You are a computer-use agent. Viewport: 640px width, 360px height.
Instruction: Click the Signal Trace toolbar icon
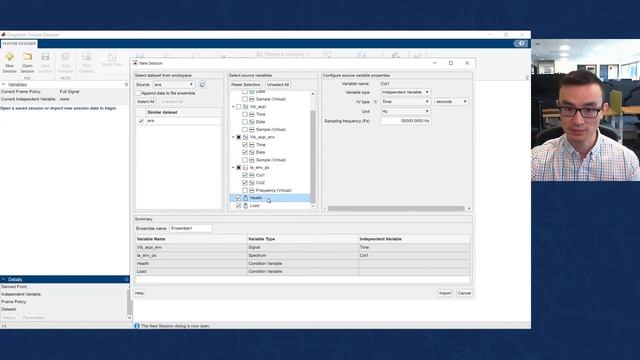point(112,57)
